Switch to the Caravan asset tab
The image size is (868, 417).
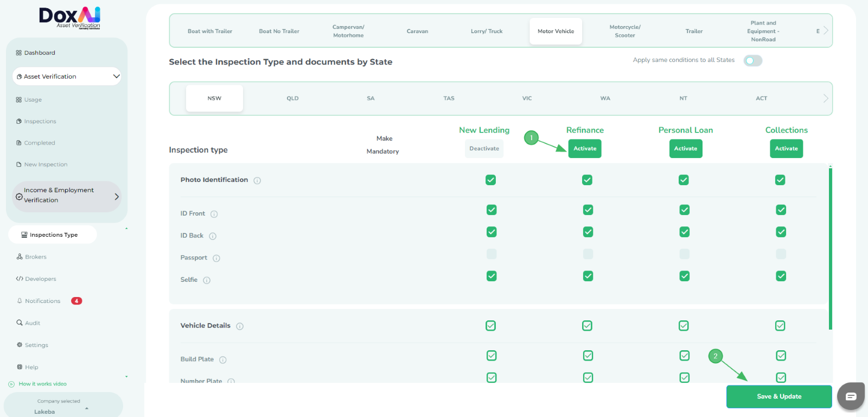[x=417, y=31]
